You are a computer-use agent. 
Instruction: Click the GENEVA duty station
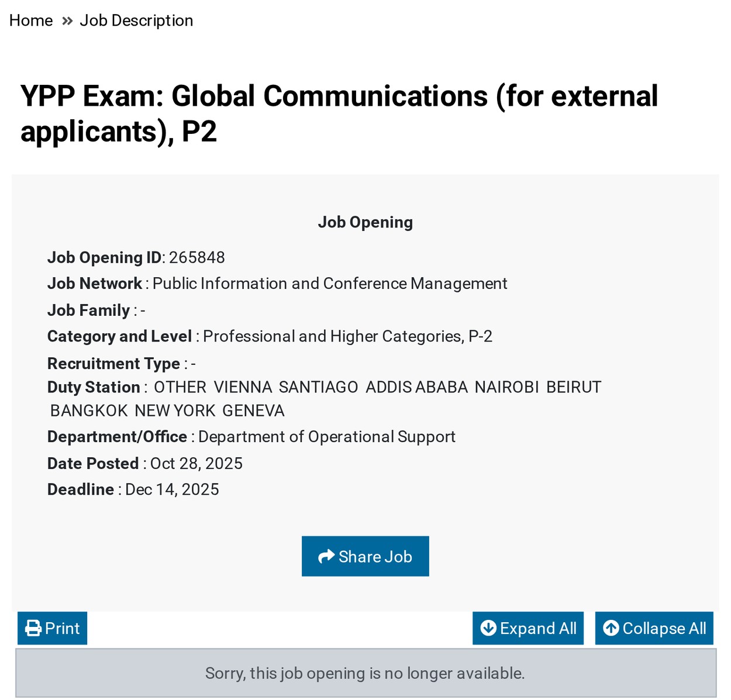254,411
